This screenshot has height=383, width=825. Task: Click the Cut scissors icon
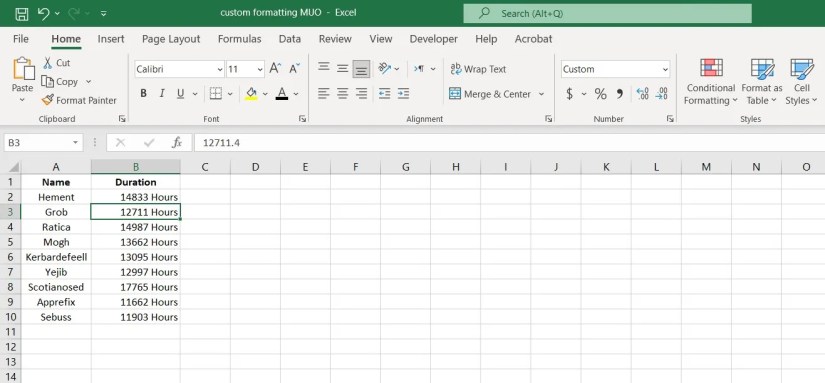47,63
